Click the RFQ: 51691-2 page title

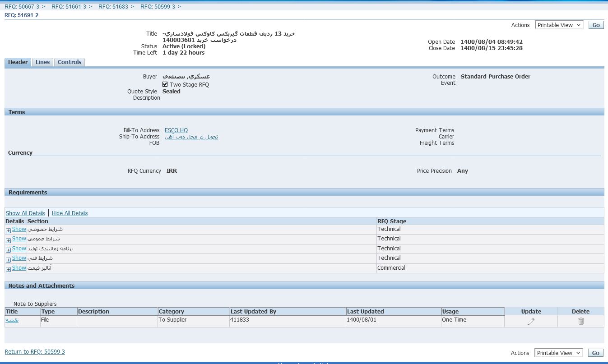click(22, 15)
